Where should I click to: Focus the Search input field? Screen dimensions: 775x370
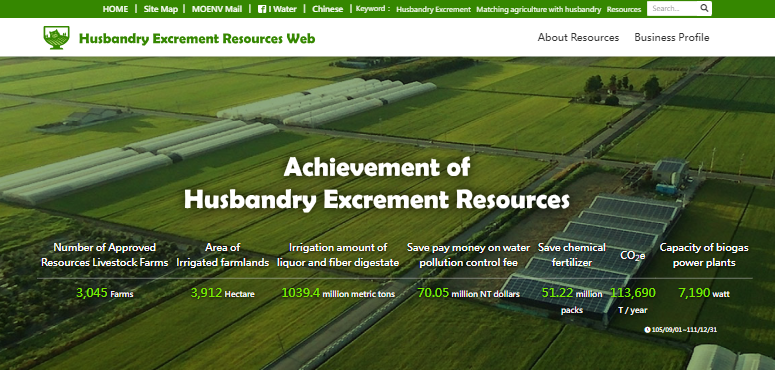[673, 8]
